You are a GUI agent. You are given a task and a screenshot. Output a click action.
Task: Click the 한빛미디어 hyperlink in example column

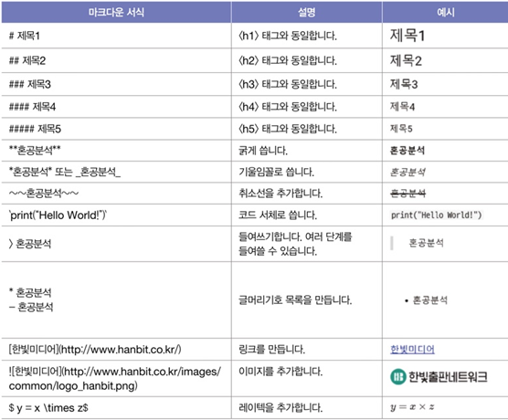pos(412,349)
